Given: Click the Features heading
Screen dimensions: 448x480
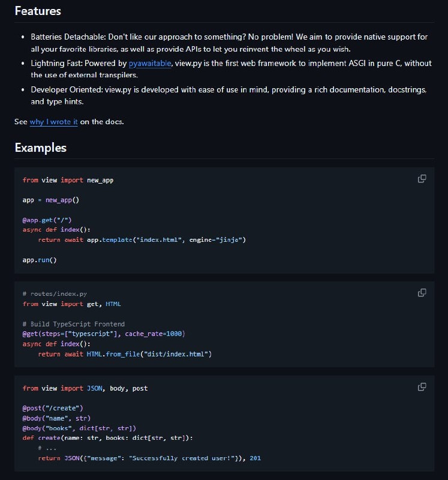Looking at the screenshot, I should (38, 11).
